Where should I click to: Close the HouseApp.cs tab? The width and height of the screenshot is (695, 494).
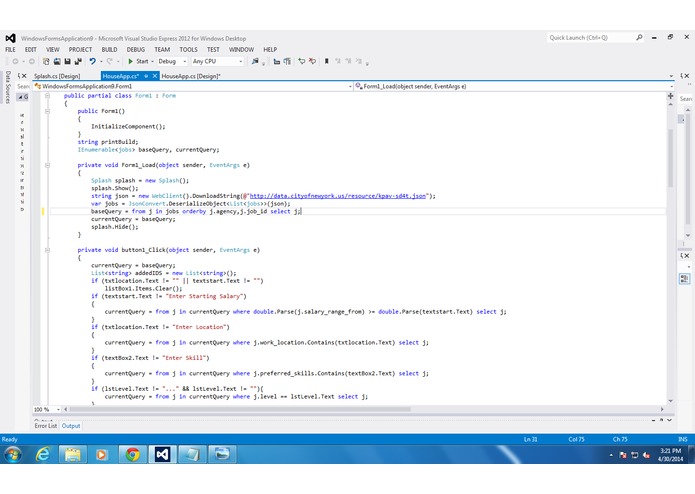[155, 76]
